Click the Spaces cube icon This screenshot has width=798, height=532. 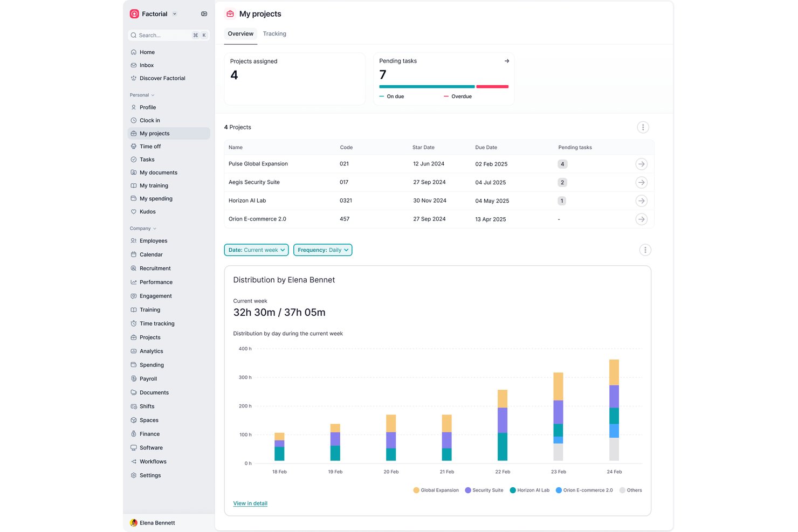pyautogui.click(x=134, y=420)
